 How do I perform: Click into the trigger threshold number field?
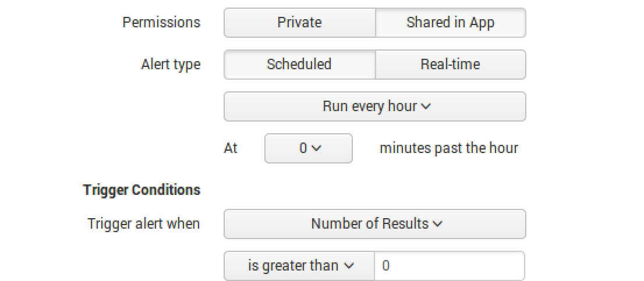click(449, 266)
